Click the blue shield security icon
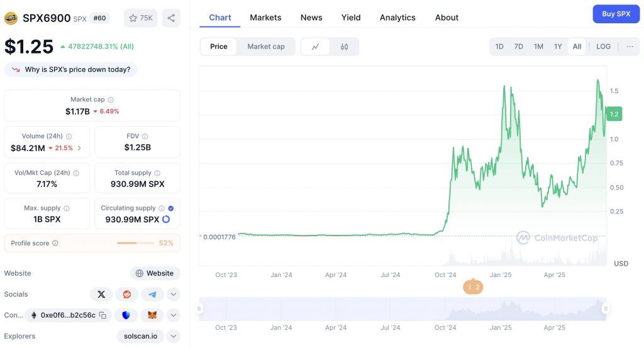 pos(126,316)
